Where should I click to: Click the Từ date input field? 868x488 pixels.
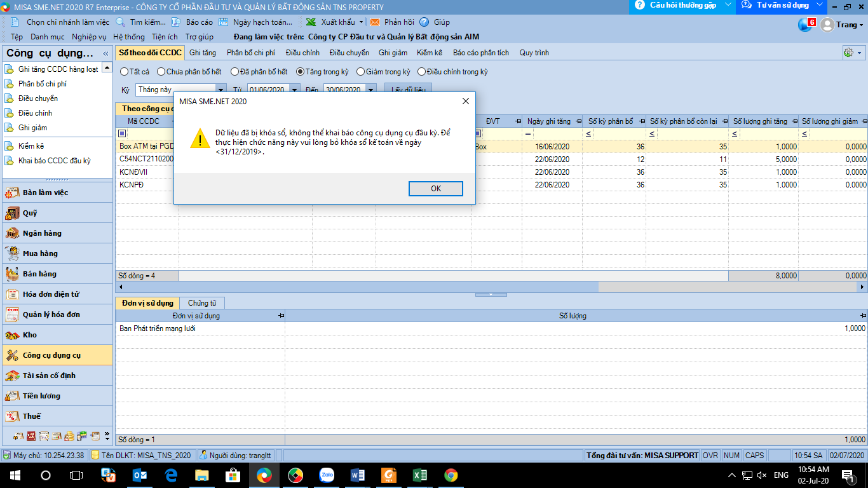pos(269,90)
